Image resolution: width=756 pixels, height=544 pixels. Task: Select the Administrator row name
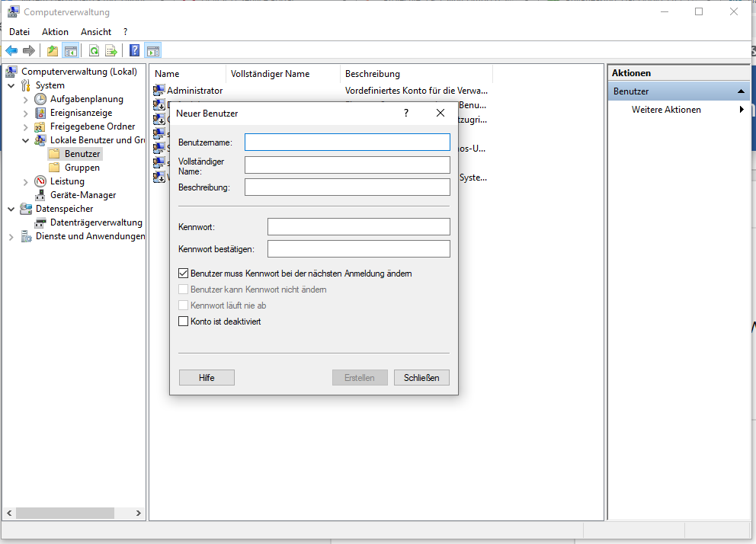(195, 91)
